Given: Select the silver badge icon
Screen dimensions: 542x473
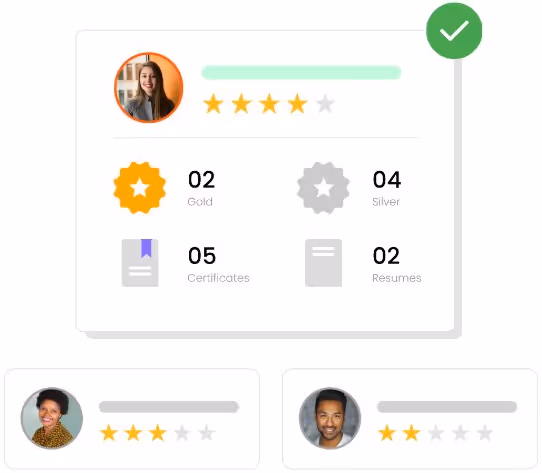Looking at the screenshot, I should [323, 188].
